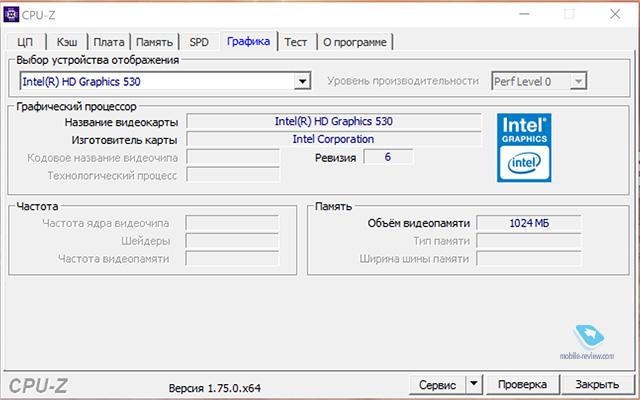Select the SPD tab
The height and width of the screenshot is (400, 640).
coord(199,42)
